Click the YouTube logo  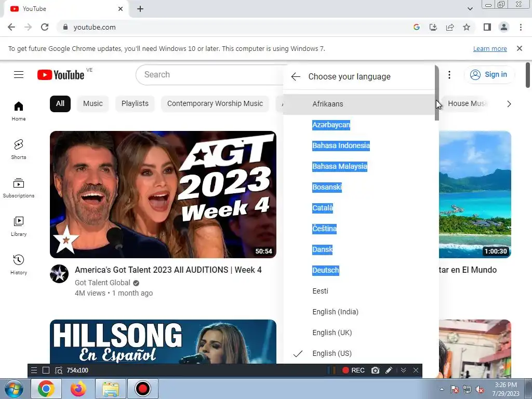(61, 75)
